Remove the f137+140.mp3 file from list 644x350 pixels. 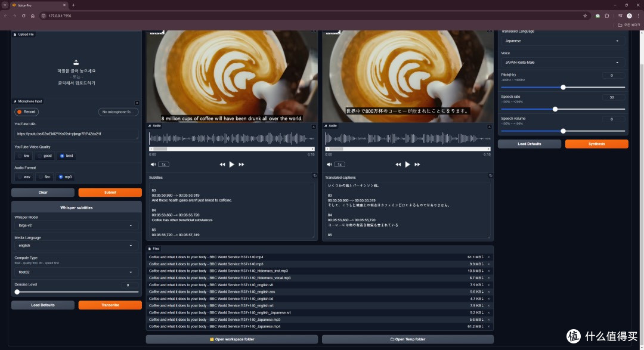488,264
